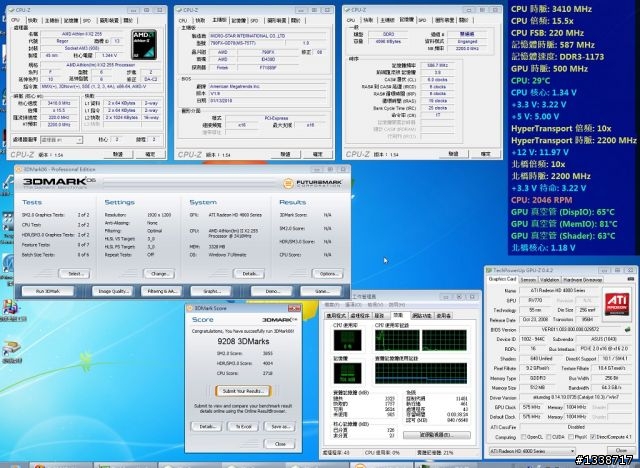Click the CPU usage history graph in Task Manager

(x=420, y=340)
